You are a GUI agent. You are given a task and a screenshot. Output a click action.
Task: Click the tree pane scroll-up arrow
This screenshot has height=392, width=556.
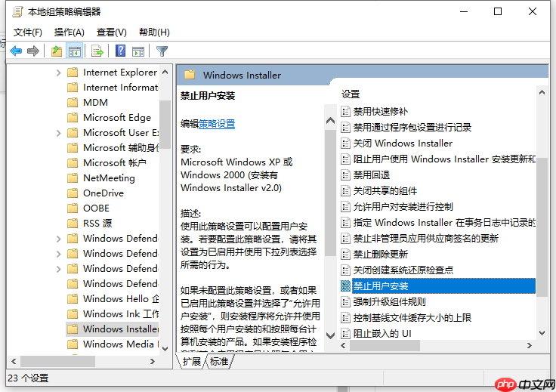[x=165, y=72]
